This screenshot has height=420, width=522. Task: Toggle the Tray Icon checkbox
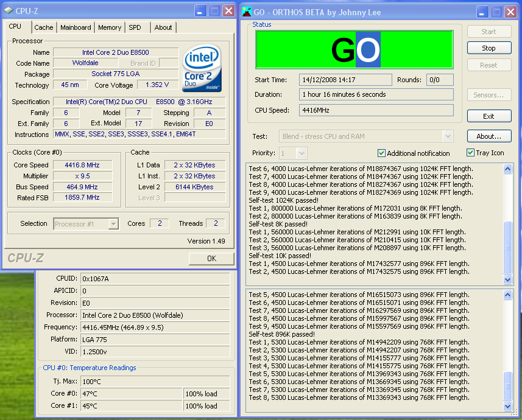click(470, 153)
